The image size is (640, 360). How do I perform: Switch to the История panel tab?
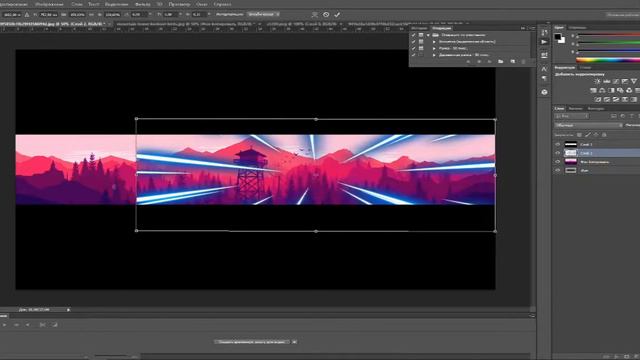click(x=419, y=28)
